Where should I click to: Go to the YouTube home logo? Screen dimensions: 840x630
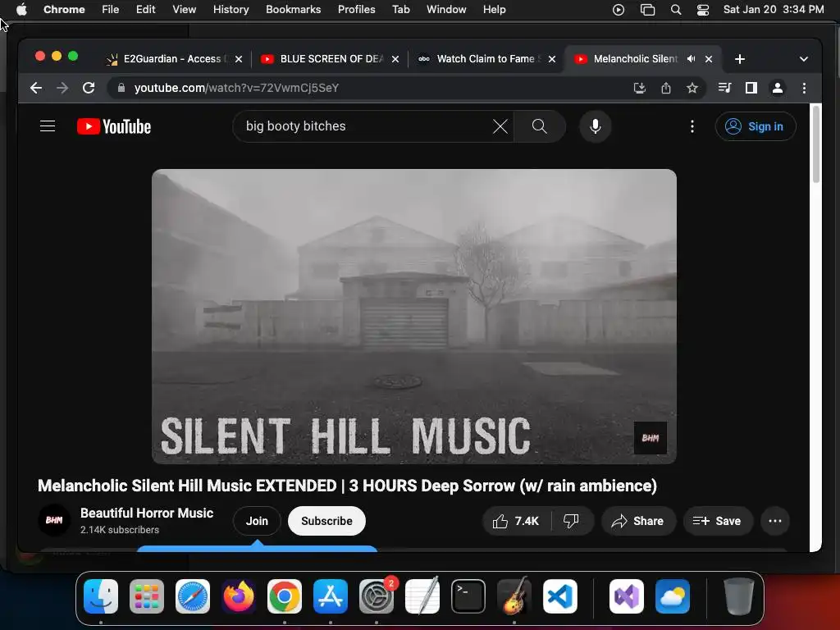pos(114,126)
